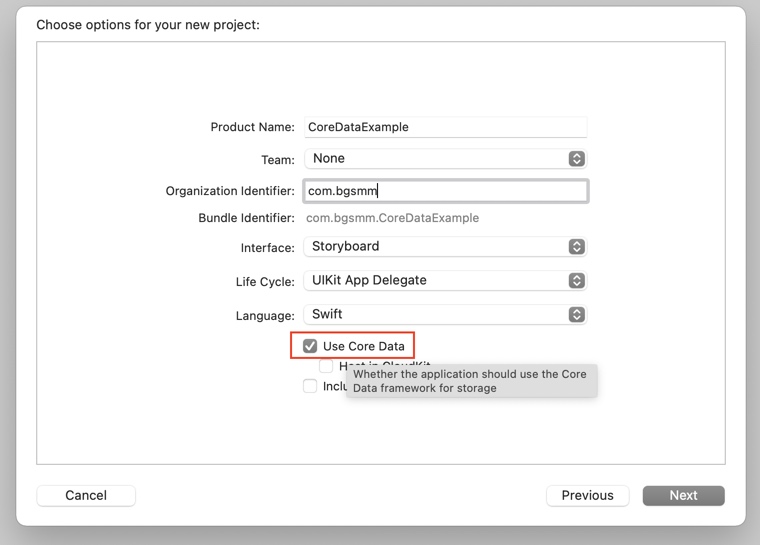
Task: Click the Product Name label
Action: (252, 127)
